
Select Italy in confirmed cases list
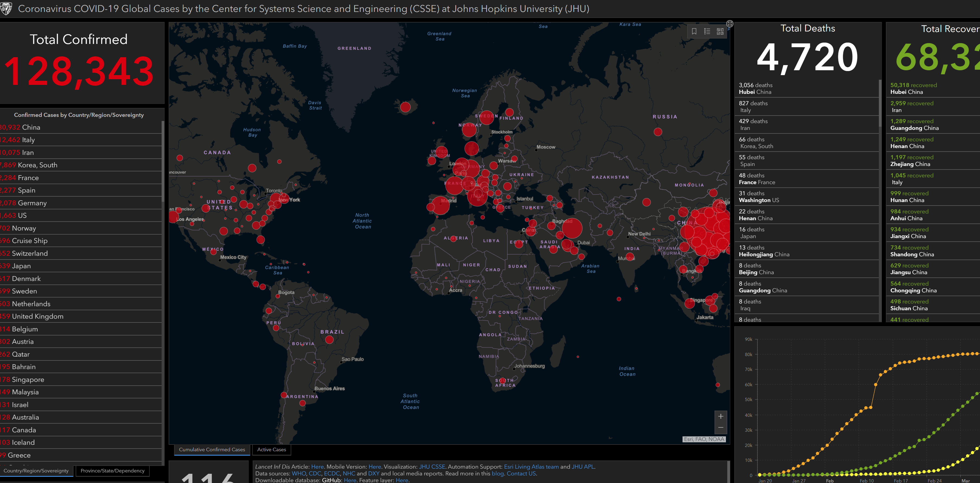pos(81,140)
